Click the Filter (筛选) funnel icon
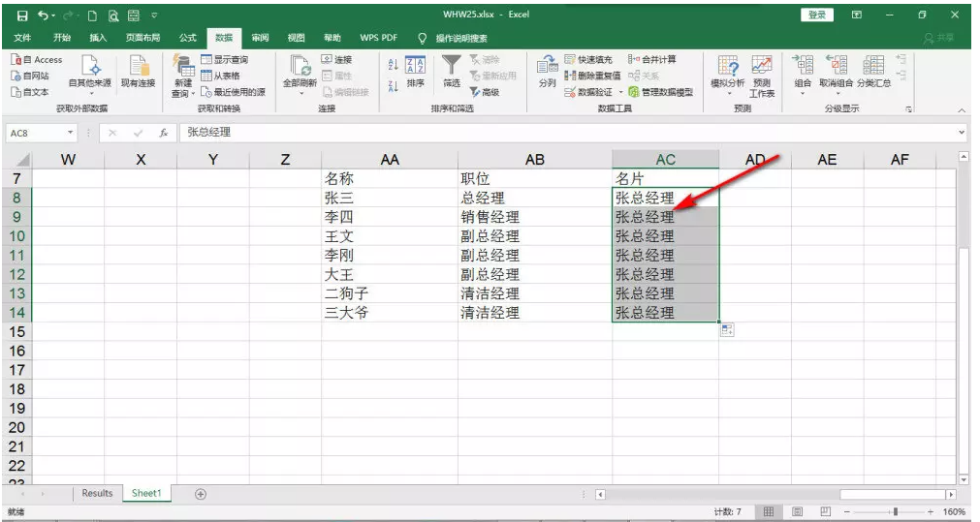Image resolution: width=980 pixels, height=522 pixels. click(452, 68)
